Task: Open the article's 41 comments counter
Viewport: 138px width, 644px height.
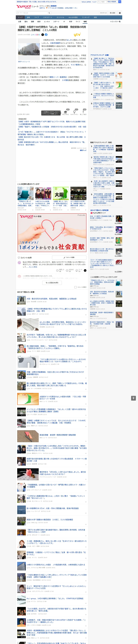Action: tap(33, 35)
